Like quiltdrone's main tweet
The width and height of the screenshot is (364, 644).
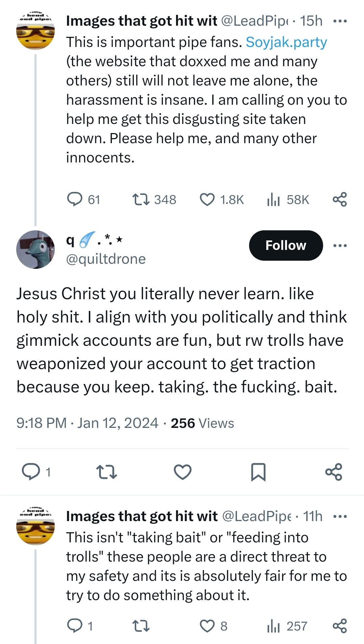click(x=183, y=472)
